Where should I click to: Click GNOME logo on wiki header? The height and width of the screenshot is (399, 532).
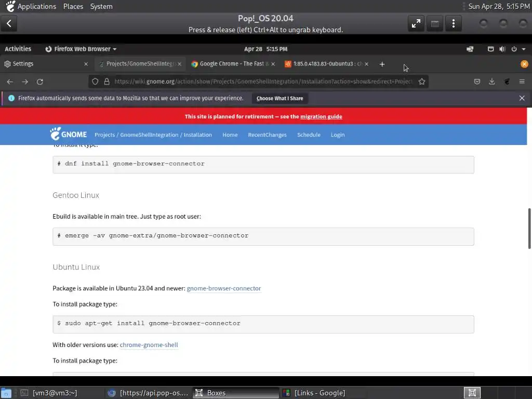pos(68,134)
